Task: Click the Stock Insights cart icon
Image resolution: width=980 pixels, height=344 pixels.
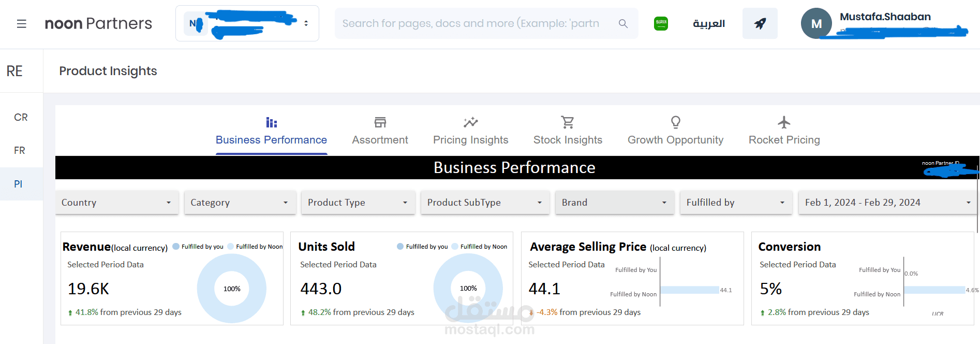Action: (568, 122)
